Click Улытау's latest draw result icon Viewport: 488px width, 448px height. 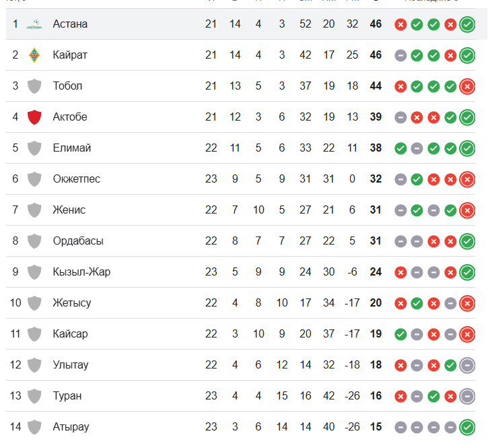coord(467,365)
